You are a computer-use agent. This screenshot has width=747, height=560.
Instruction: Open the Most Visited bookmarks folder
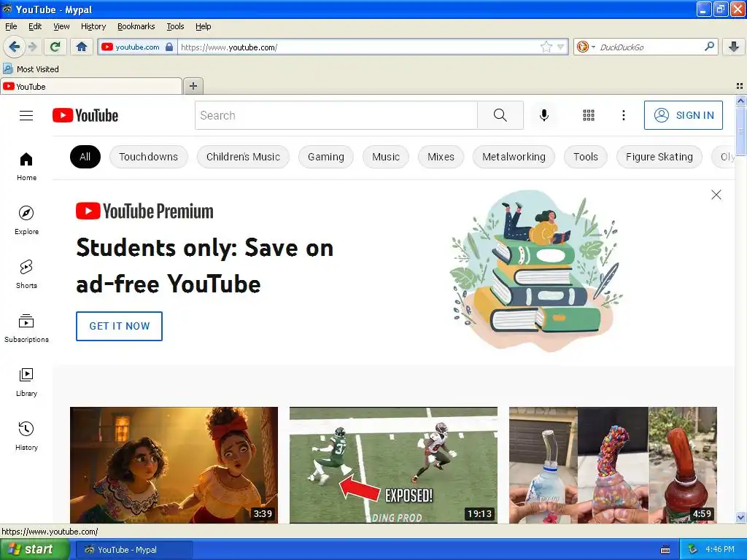click(31, 69)
